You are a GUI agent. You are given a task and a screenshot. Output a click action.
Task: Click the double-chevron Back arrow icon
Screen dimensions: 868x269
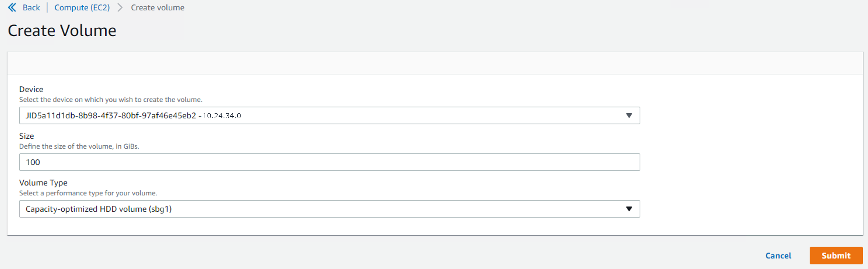[x=12, y=7]
